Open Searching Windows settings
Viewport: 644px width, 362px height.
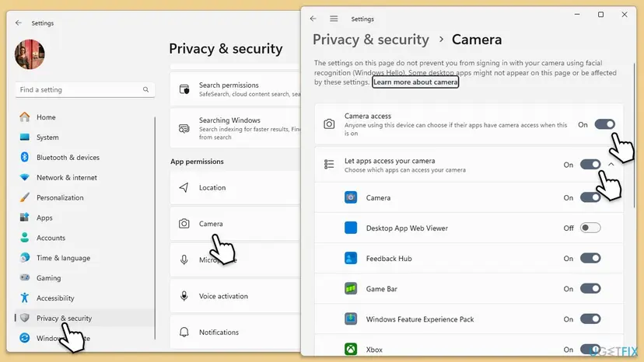(236, 128)
